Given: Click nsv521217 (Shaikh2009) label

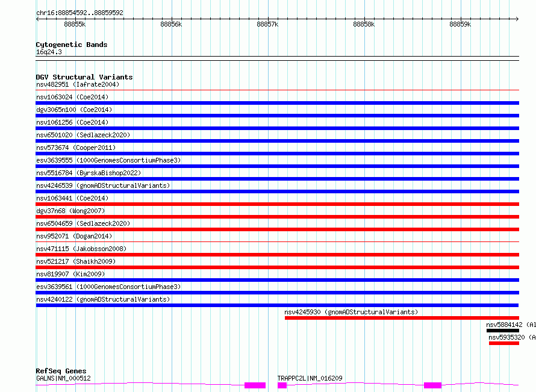Looking at the screenshot, I should point(76,261).
